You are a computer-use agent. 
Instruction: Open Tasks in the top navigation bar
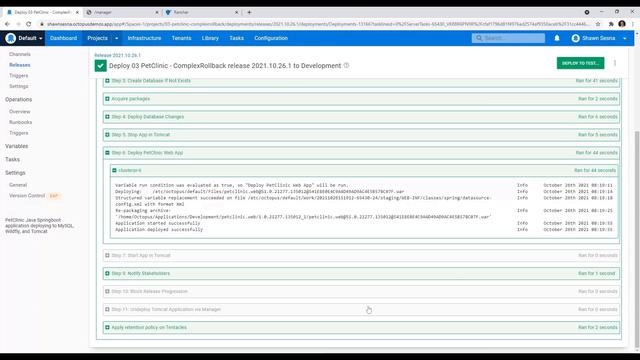pos(236,38)
